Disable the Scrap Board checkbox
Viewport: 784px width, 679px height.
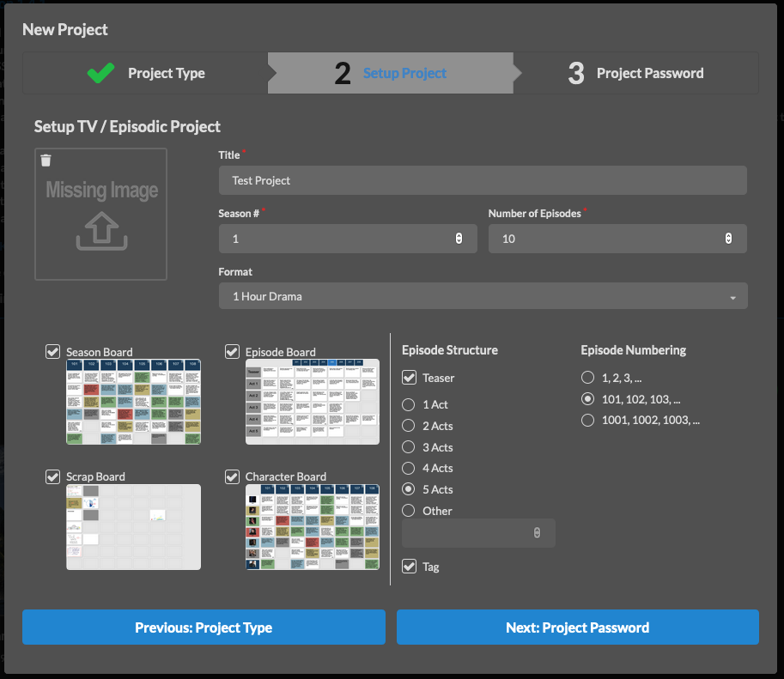53,476
